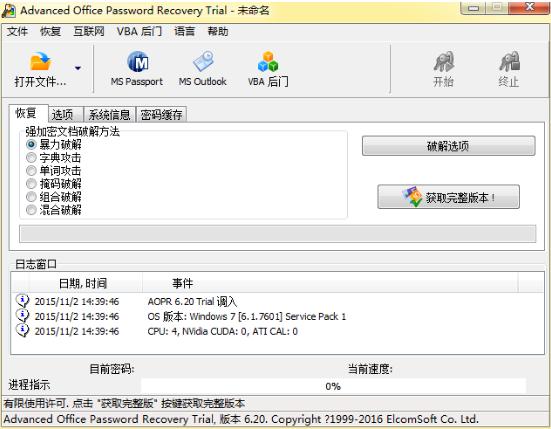Click application icon in title bar

[8, 11]
